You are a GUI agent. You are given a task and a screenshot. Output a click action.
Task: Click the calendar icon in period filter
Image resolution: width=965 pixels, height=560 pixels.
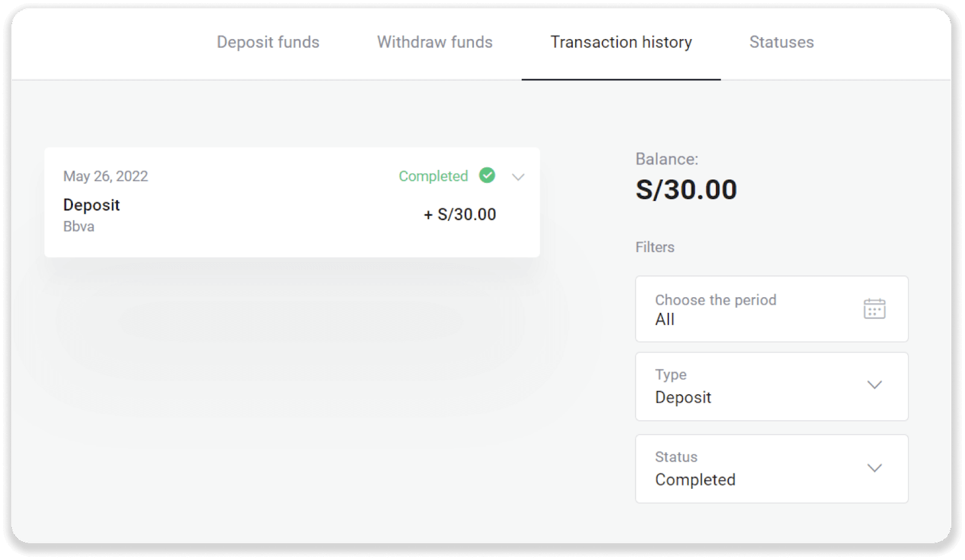pos(874,309)
